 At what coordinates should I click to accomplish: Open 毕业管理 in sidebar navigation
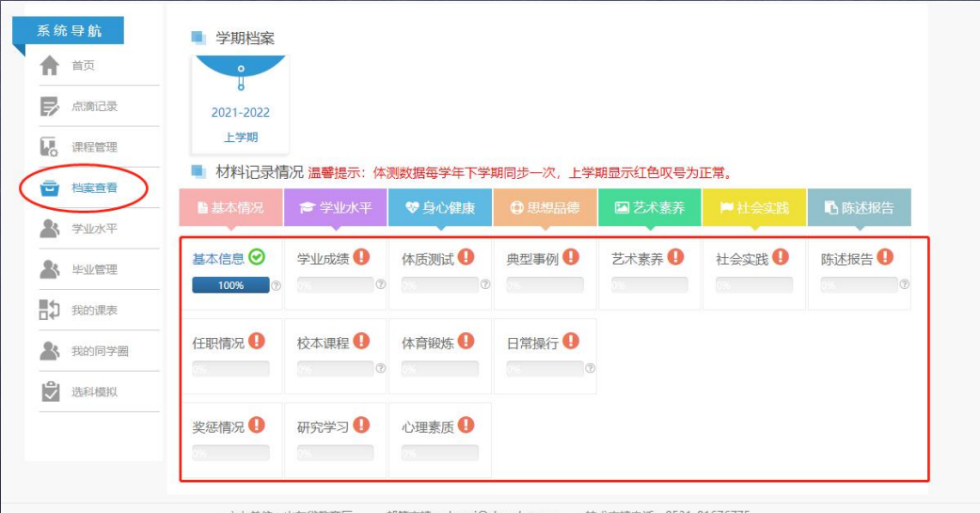94,269
